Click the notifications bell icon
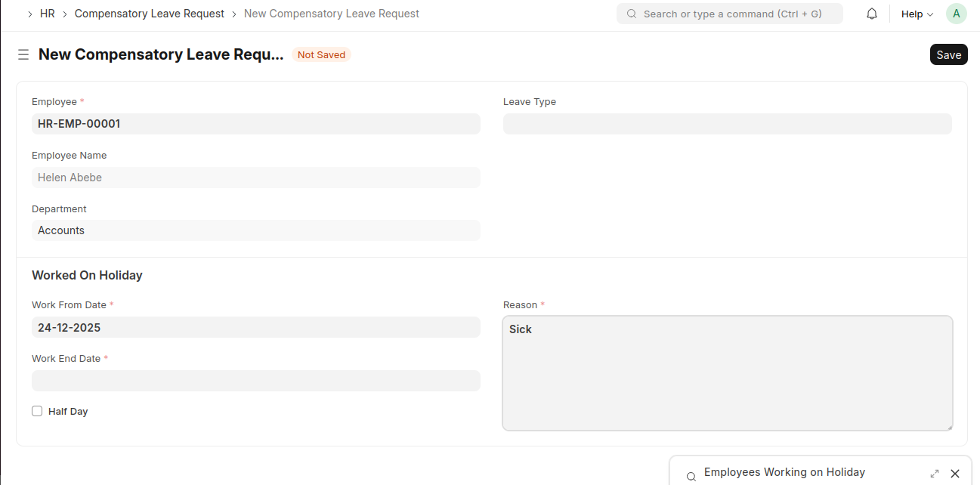The width and height of the screenshot is (980, 485). tap(872, 14)
